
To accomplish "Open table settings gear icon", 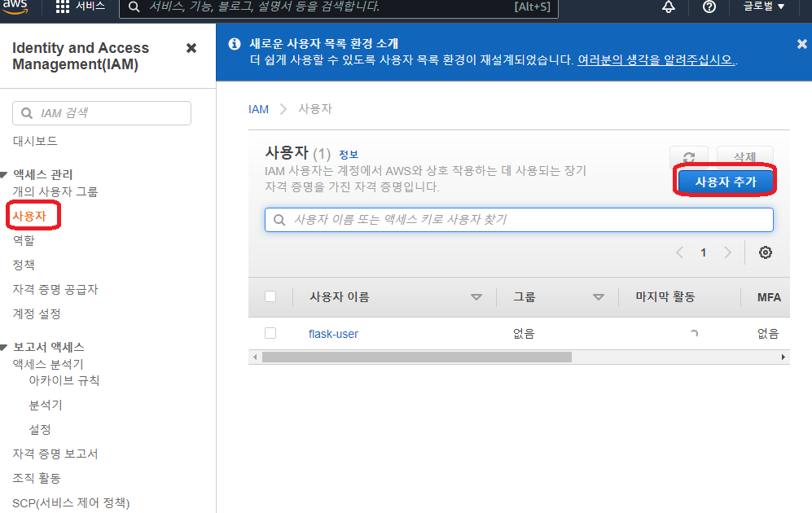I will click(766, 252).
